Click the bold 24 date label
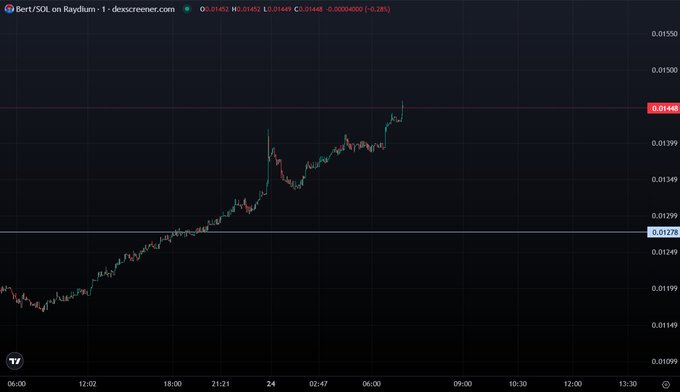The image size is (680, 392). coord(271,384)
